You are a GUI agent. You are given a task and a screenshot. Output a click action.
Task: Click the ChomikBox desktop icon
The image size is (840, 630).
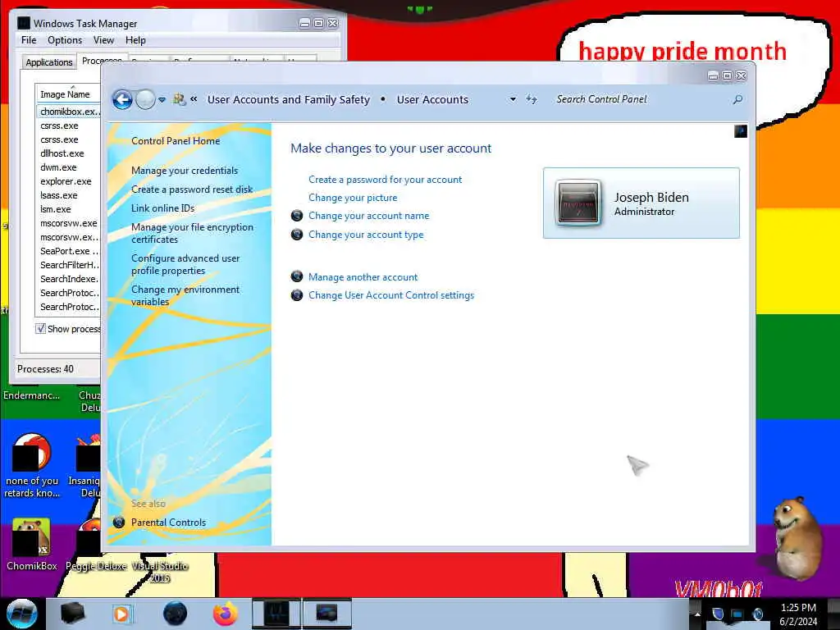31,537
